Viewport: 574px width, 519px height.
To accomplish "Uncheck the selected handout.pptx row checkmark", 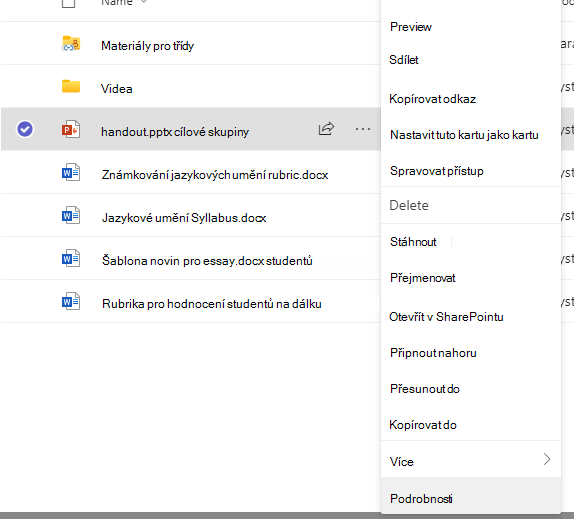I will point(25,129).
